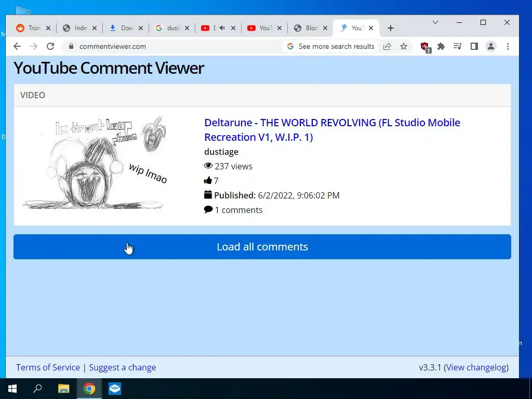Open the blue box app on the taskbar
Image resolution: width=532 pixels, height=399 pixels.
click(115, 389)
